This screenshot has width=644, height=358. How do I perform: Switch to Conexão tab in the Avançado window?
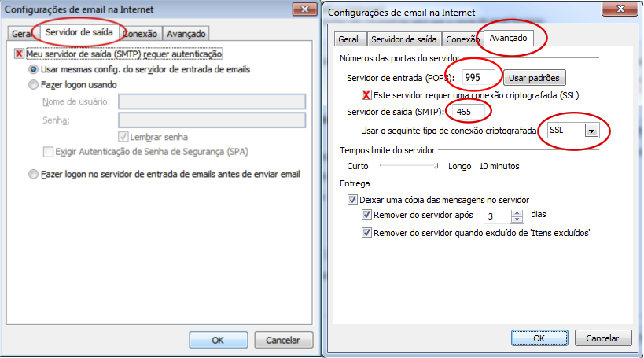(x=462, y=39)
